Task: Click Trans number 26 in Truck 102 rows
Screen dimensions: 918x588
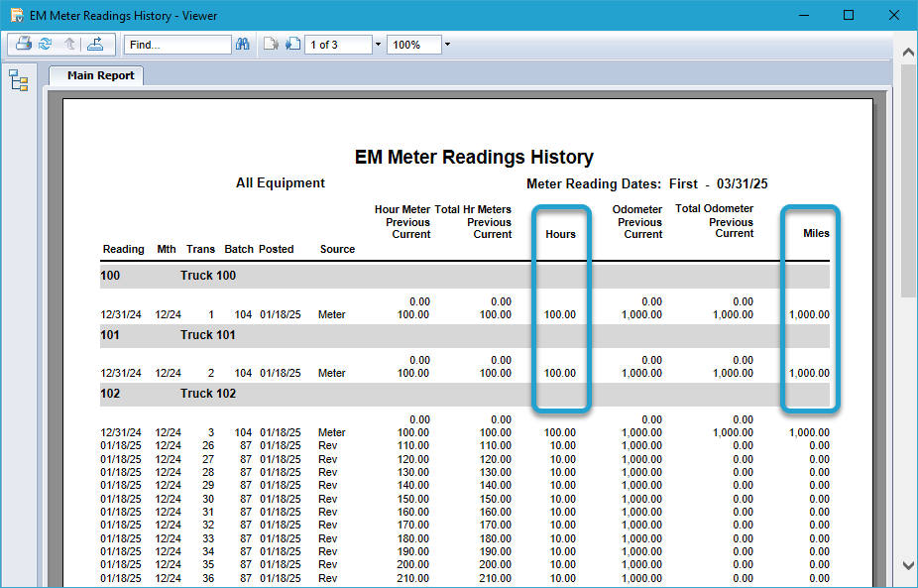Action: coord(208,445)
